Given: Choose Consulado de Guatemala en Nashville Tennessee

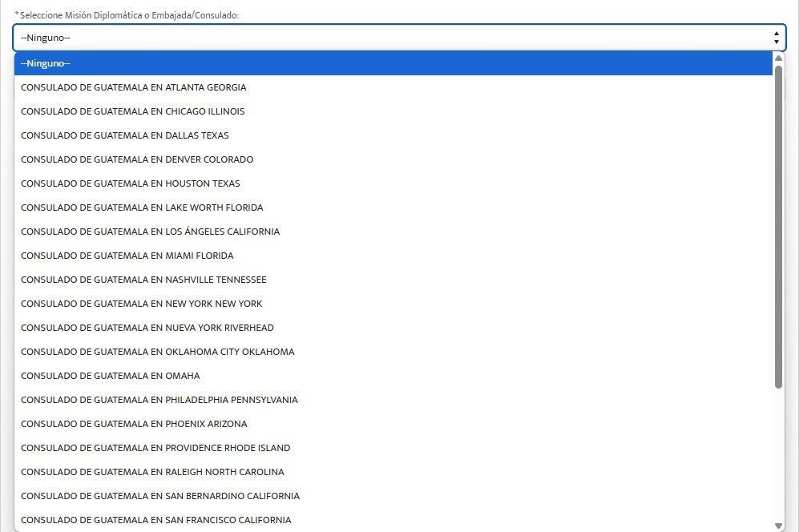Looking at the screenshot, I should pos(393,280).
